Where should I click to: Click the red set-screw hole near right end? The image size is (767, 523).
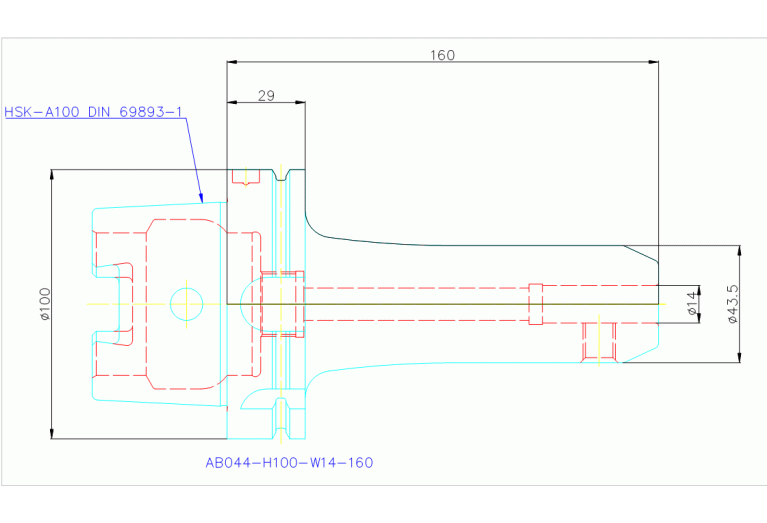(x=600, y=341)
